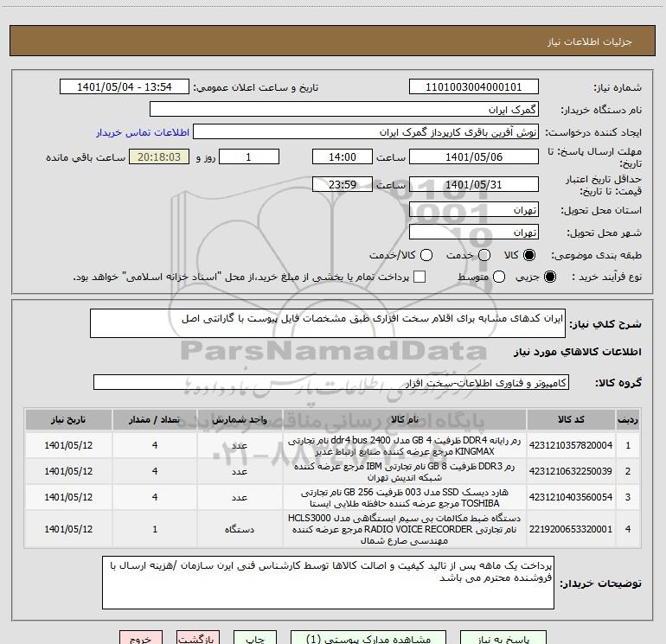The image size is (666, 644).
Task: Click the جزئیات اطلاعات نیاز page header
Action: [x=589, y=41]
